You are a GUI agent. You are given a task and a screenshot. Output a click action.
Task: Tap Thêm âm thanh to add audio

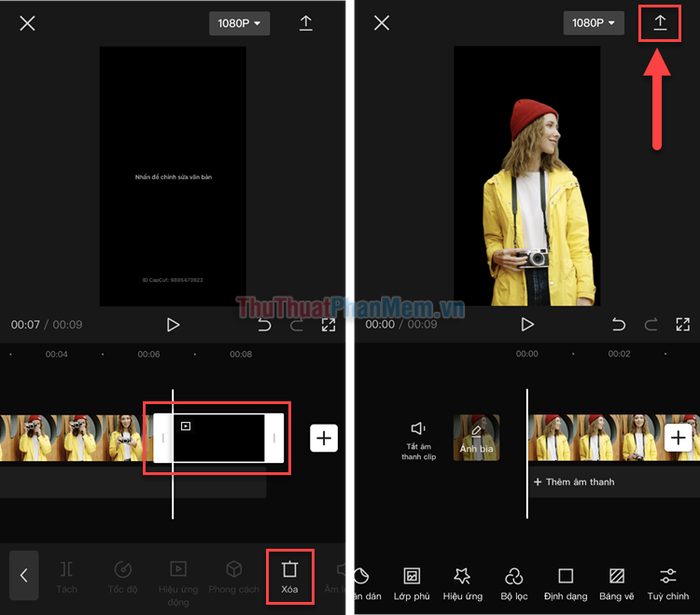[574, 482]
